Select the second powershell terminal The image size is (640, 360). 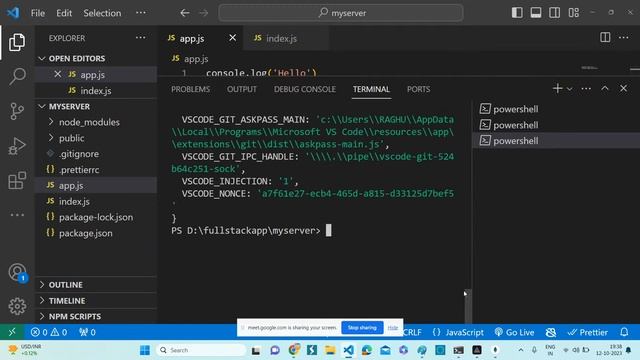(556, 125)
